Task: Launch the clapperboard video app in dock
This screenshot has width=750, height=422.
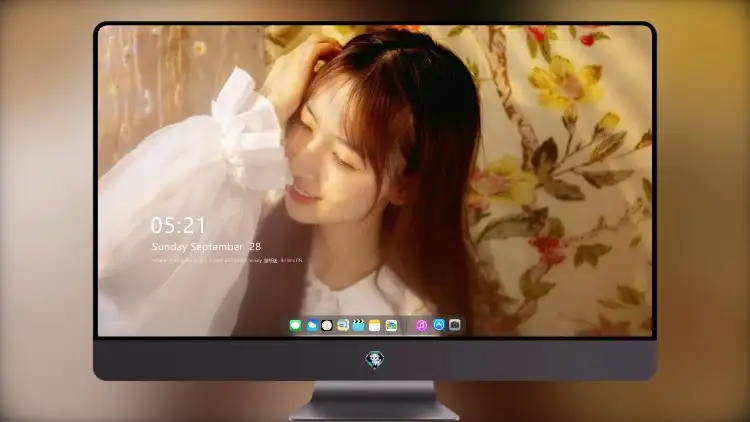Action: click(x=358, y=326)
